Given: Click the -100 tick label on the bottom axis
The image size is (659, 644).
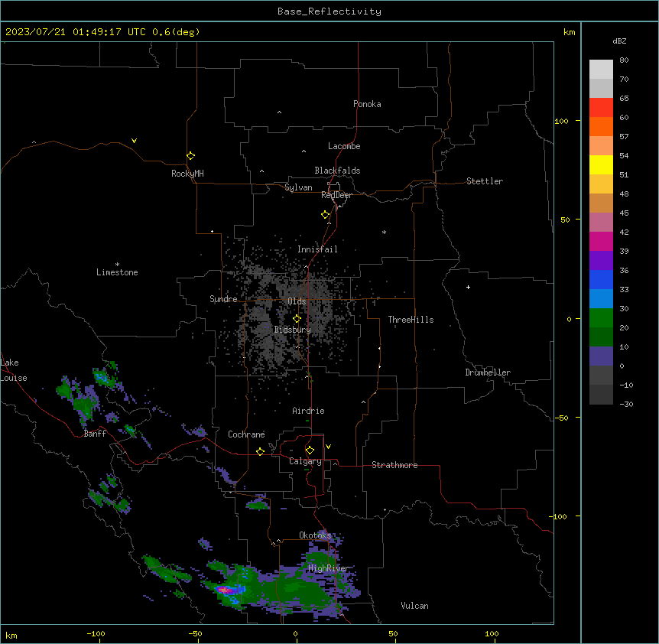Looking at the screenshot, I should coord(96,633).
